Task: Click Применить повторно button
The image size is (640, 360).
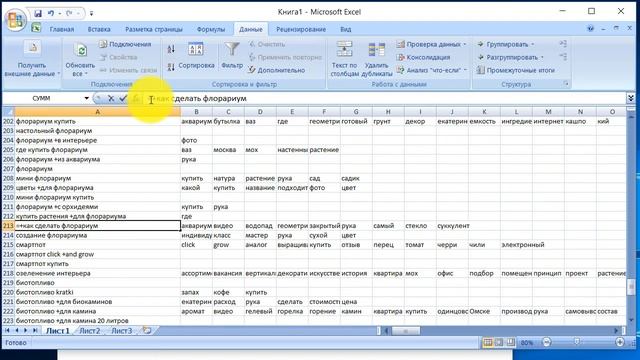Action: coord(285,57)
